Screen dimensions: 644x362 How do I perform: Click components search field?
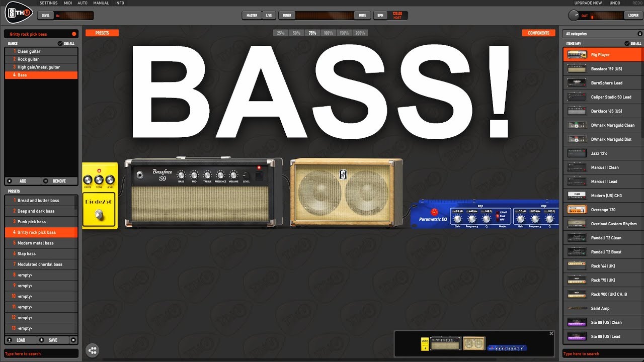coord(602,354)
